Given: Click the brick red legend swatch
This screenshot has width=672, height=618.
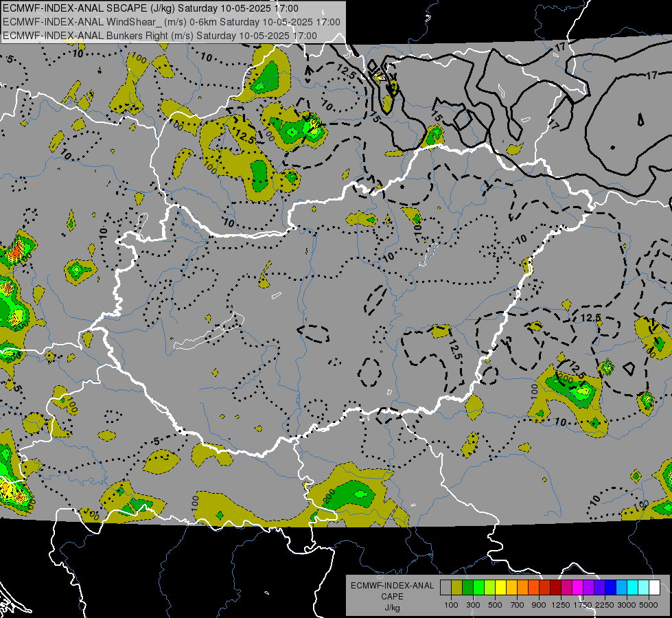Looking at the screenshot, I should (x=545, y=588).
